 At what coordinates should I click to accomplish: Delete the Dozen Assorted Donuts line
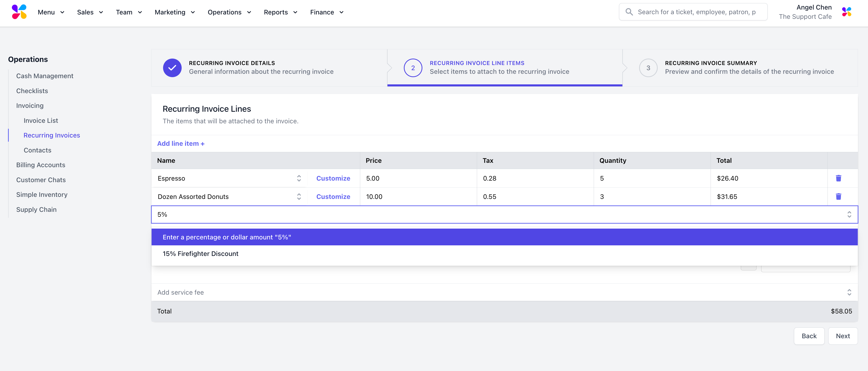838,196
